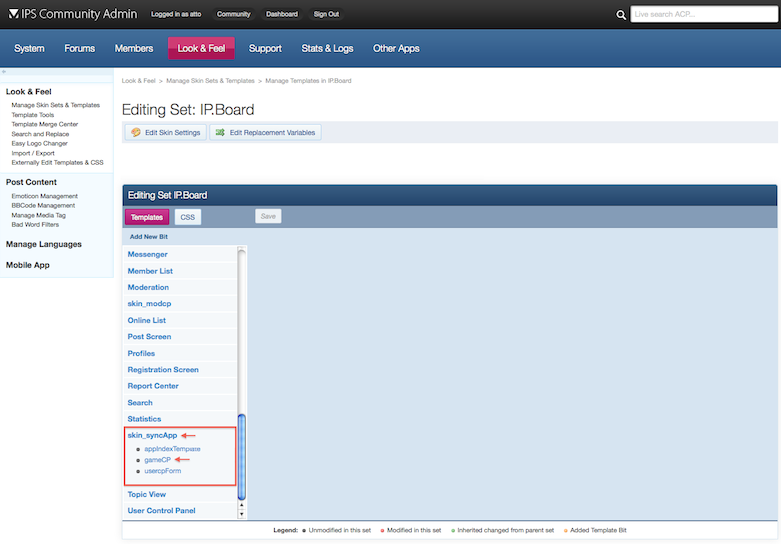The width and height of the screenshot is (781, 544).
Task: Click the Look & Feel sidebar heading
Action: click(28, 92)
